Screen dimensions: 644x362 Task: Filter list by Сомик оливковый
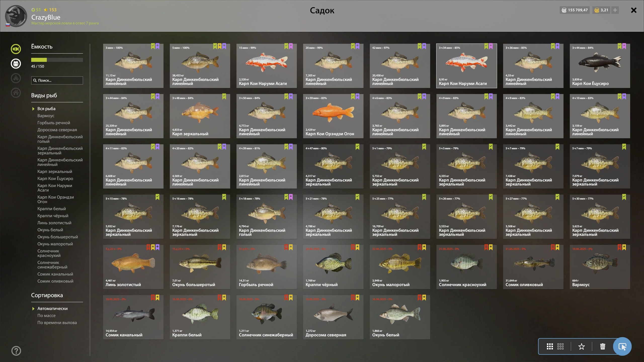click(56, 281)
